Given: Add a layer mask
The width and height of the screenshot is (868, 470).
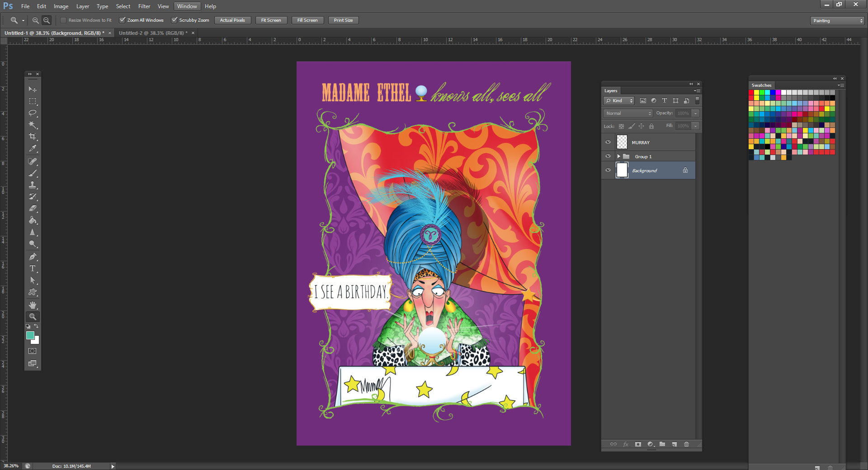Looking at the screenshot, I should point(638,444).
